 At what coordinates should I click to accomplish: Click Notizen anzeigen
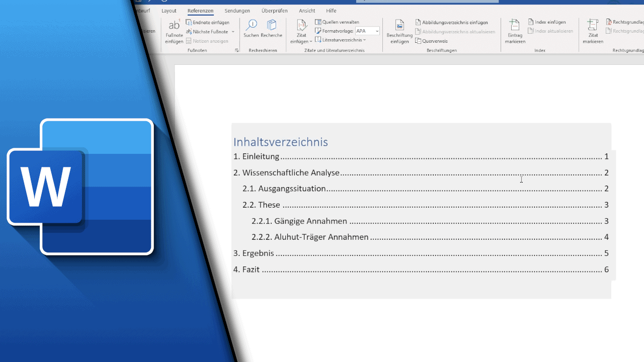(207, 41)
